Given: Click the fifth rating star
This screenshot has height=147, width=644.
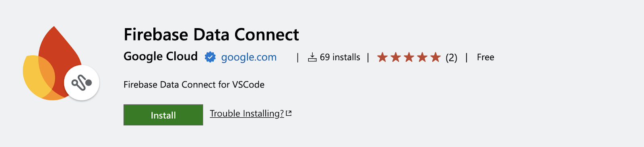Looking at the screenshot, I should coord(436,57).
